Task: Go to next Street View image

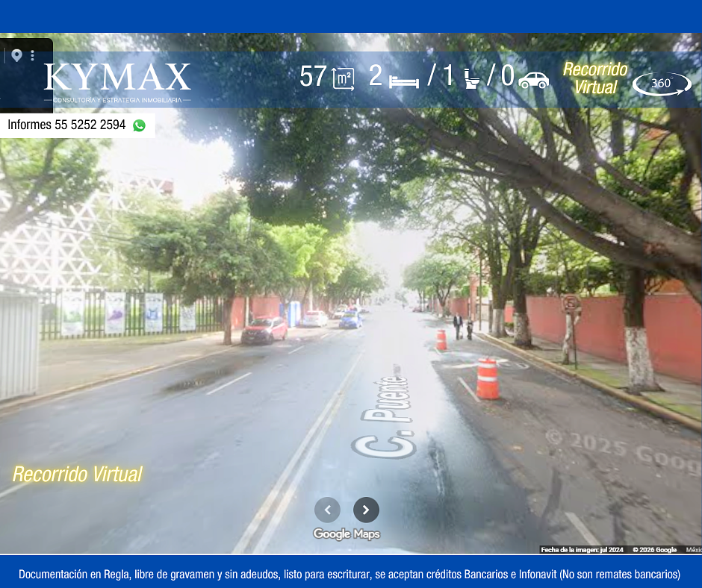Action: [x=366, y=510]
